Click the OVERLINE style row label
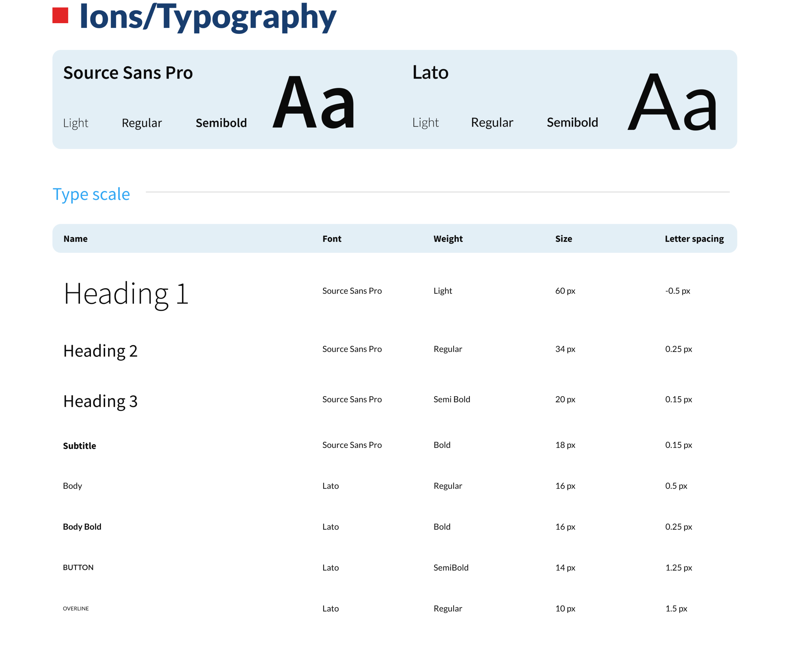Image resolution: width=793 pixels, height=672 pixels. coord(76,609)
